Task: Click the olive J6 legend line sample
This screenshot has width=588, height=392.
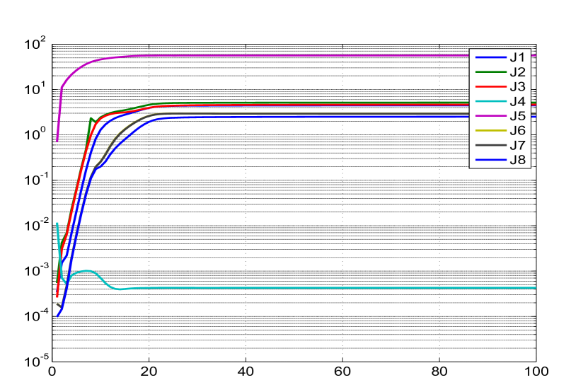Action: coord(491,130)
